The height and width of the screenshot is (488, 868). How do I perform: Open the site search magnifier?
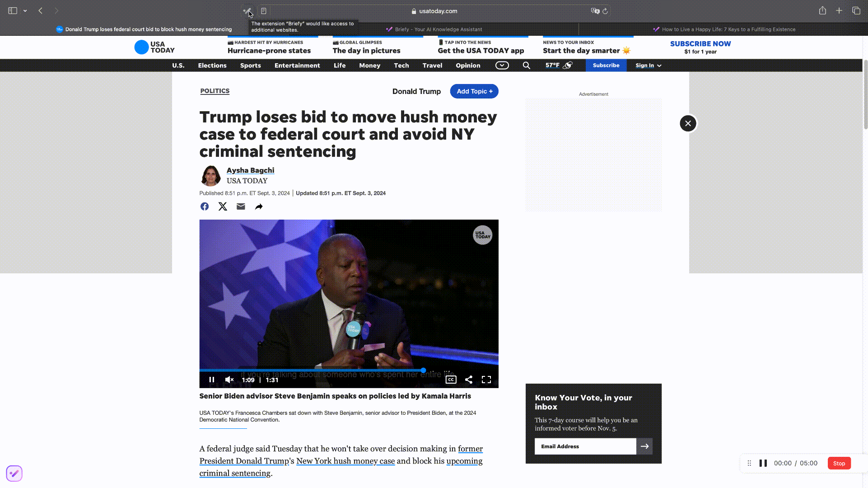tap(527, 66)
